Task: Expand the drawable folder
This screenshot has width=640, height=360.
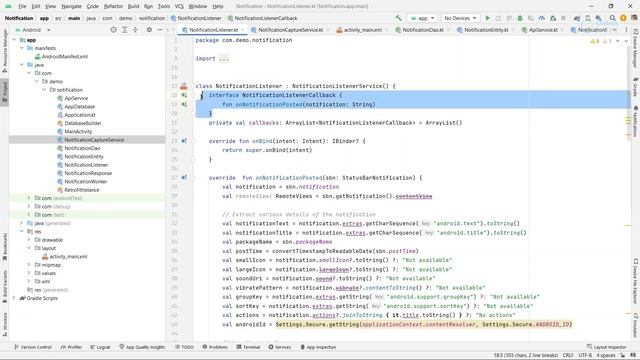Action: [29, 240]
